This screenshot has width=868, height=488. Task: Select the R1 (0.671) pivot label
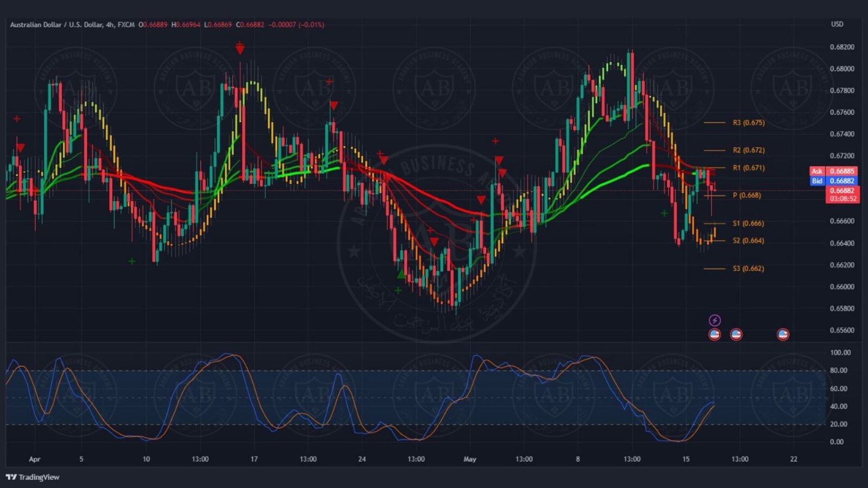749,168
